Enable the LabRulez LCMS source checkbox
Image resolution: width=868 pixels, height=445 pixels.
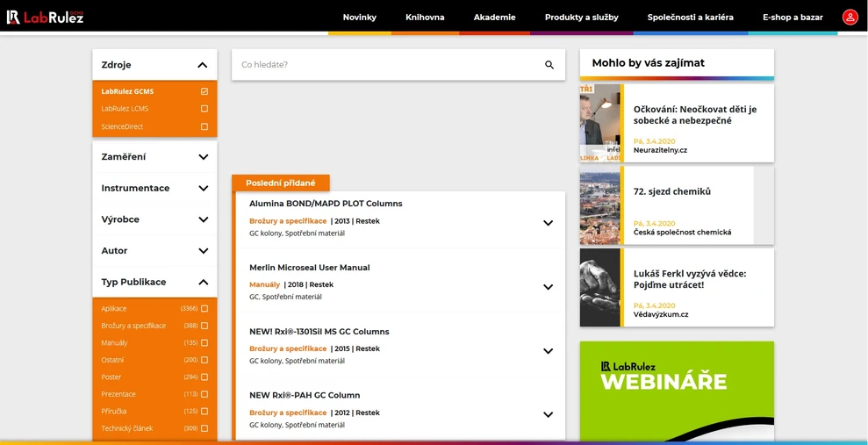coord(204,109)
